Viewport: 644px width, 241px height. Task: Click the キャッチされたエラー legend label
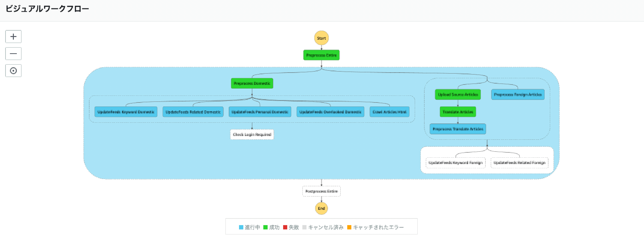[x=378, y=227]
